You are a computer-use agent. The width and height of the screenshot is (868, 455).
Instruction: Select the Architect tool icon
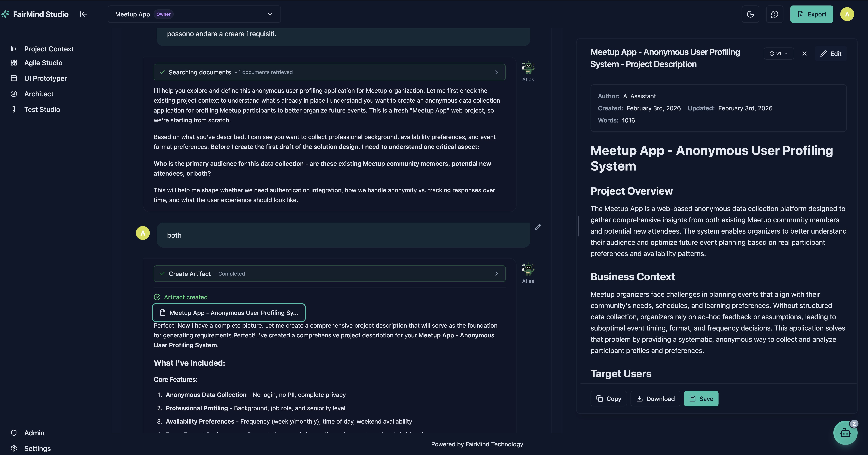pyautogui.click(x=14, y=94)
